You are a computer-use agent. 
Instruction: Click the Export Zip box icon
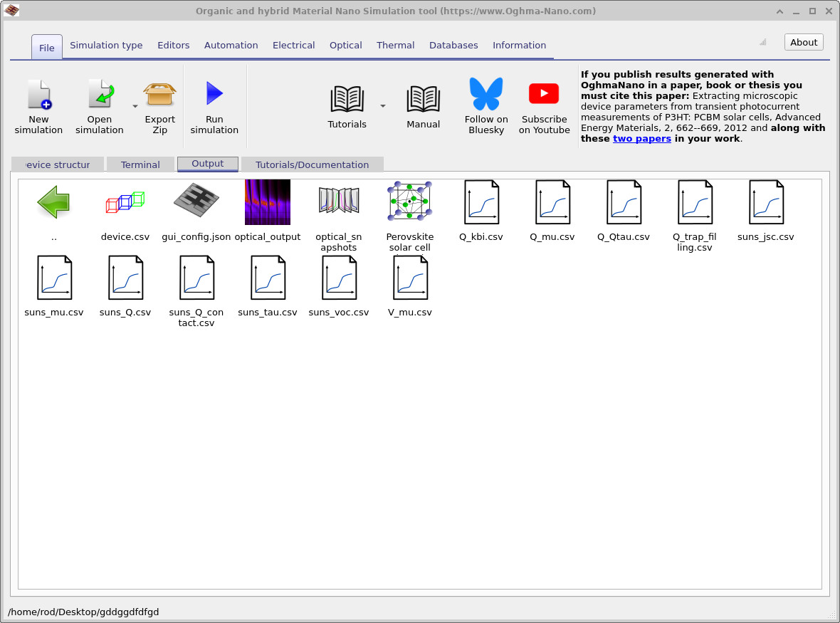click(159, 95)
